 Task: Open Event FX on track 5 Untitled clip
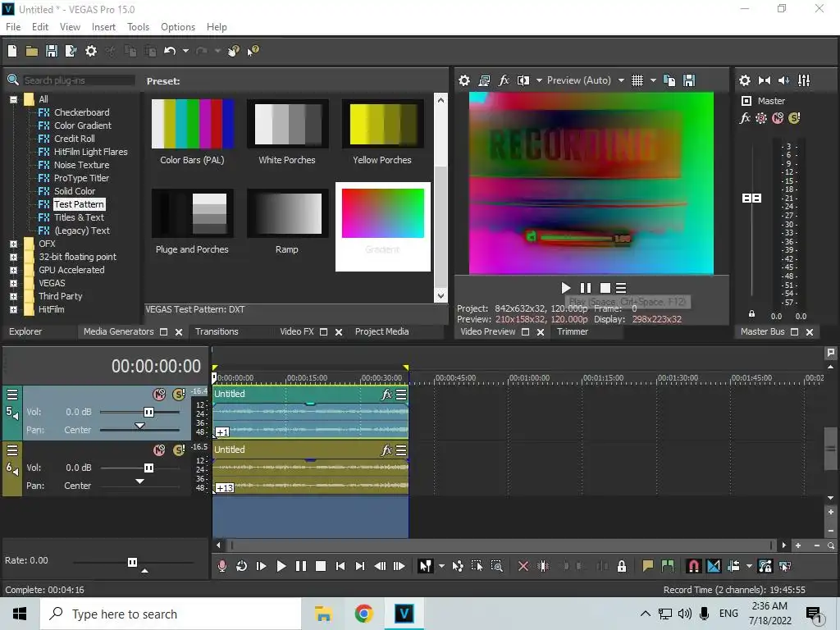(x=386, y=395)
